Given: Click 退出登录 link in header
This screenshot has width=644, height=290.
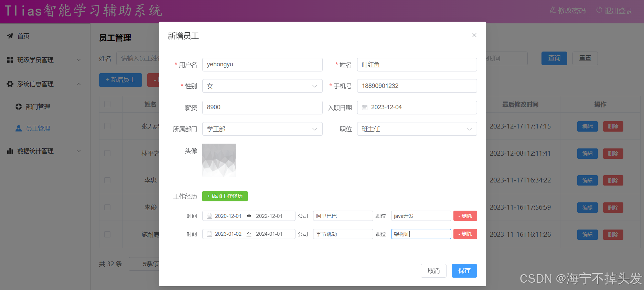Looking at the screenshot, I should [x=614, y=10].
